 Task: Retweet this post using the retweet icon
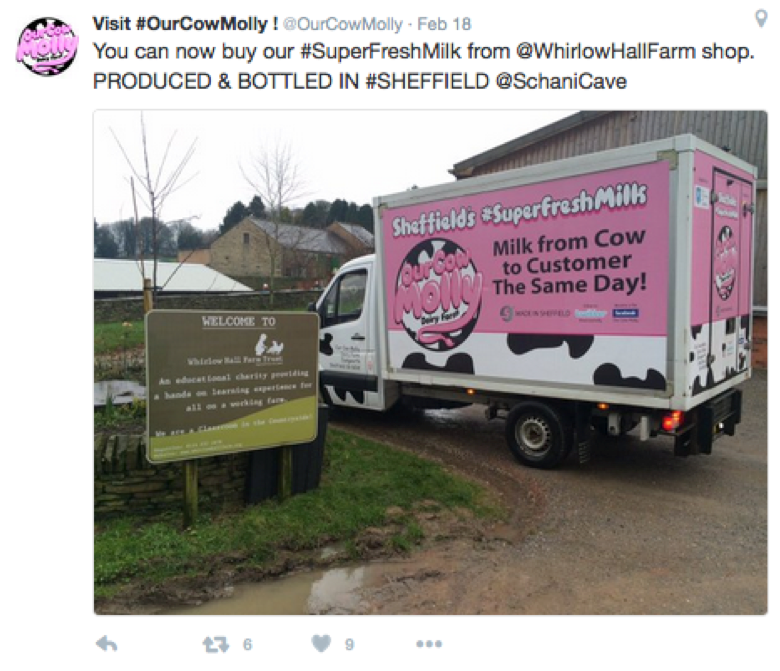tap(216, 645)
